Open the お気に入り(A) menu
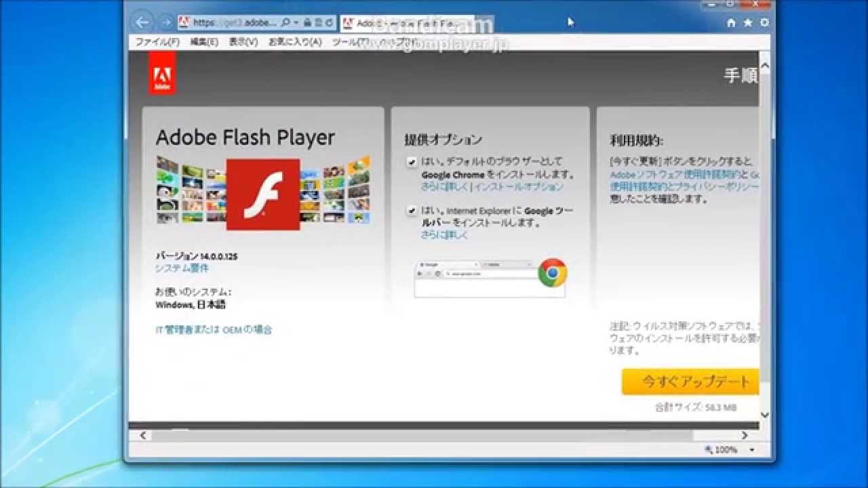Image resolution: width=868 pixels, height=488 pixels. pyautogui.click(x=295, y=42)
